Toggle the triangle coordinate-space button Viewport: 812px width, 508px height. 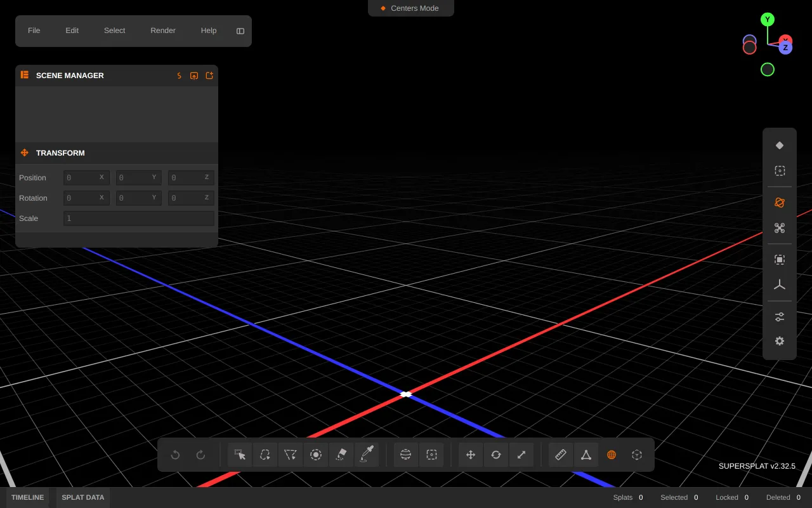click(586, 455)
